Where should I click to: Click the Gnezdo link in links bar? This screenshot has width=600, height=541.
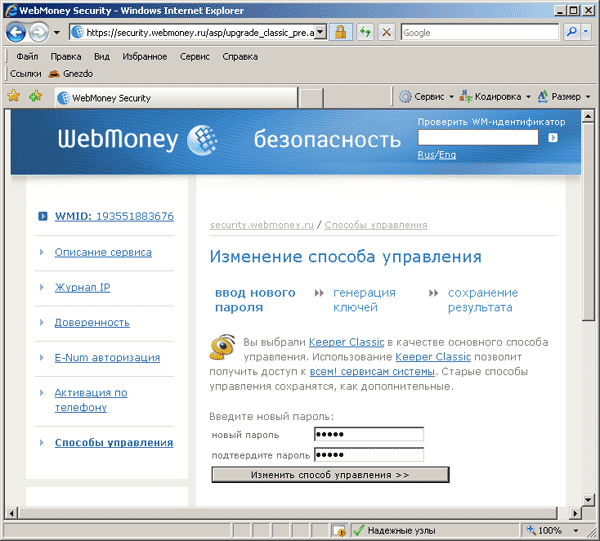click(71, 73)
